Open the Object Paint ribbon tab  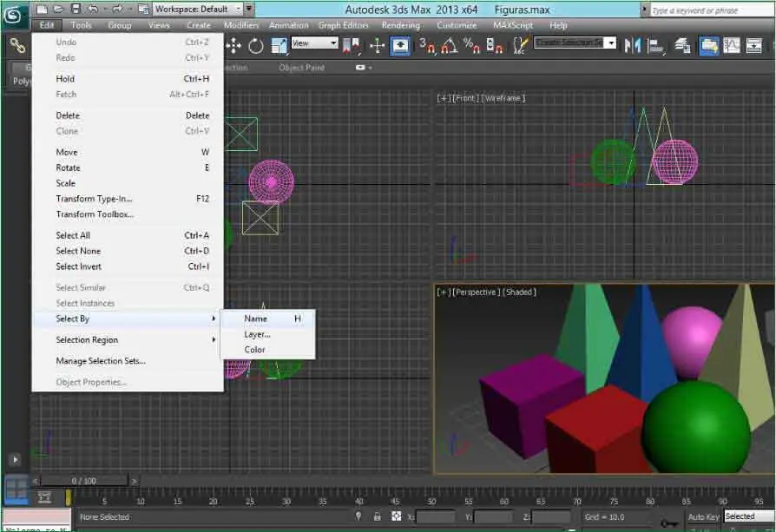(301, 68)
